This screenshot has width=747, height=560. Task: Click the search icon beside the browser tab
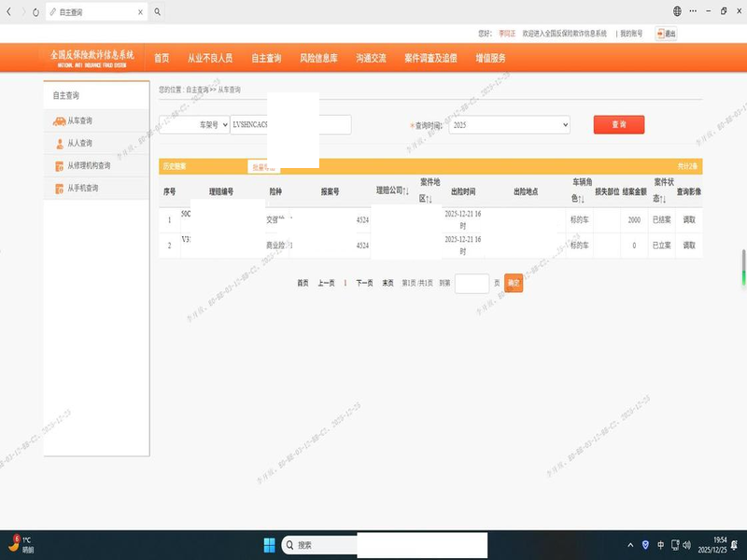point(158,12)
